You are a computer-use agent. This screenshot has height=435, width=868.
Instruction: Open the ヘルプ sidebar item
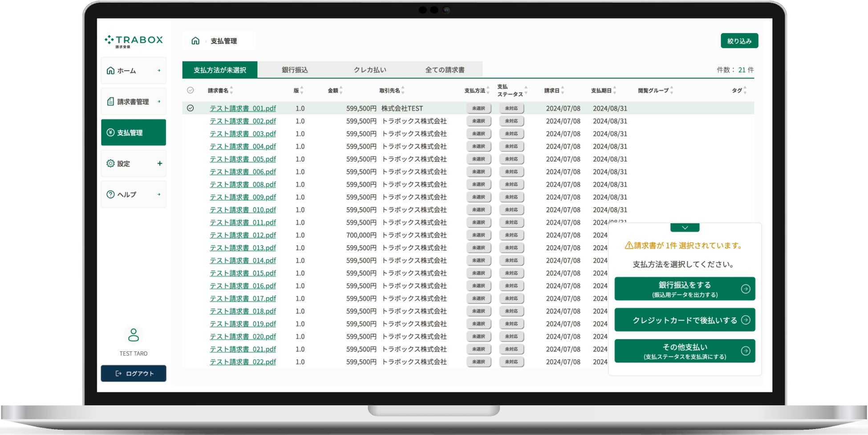(134, 195)
